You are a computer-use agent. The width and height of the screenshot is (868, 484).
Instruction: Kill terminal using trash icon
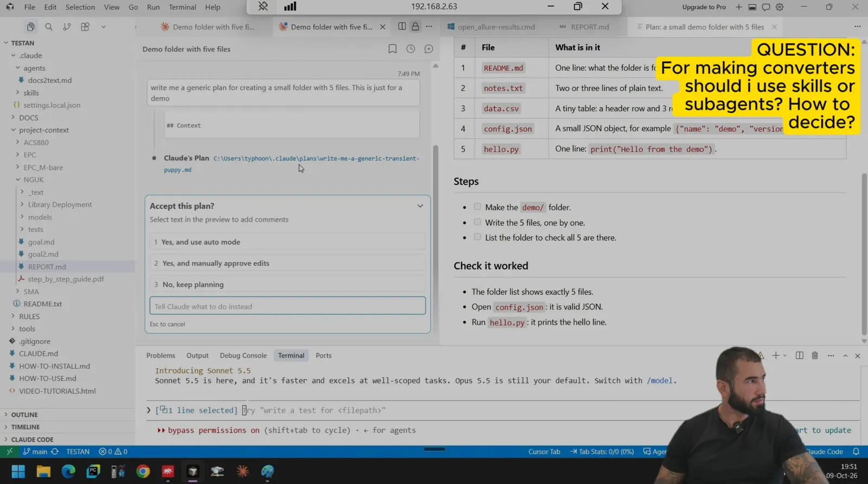pyautogui.click(x=815, y=356)
